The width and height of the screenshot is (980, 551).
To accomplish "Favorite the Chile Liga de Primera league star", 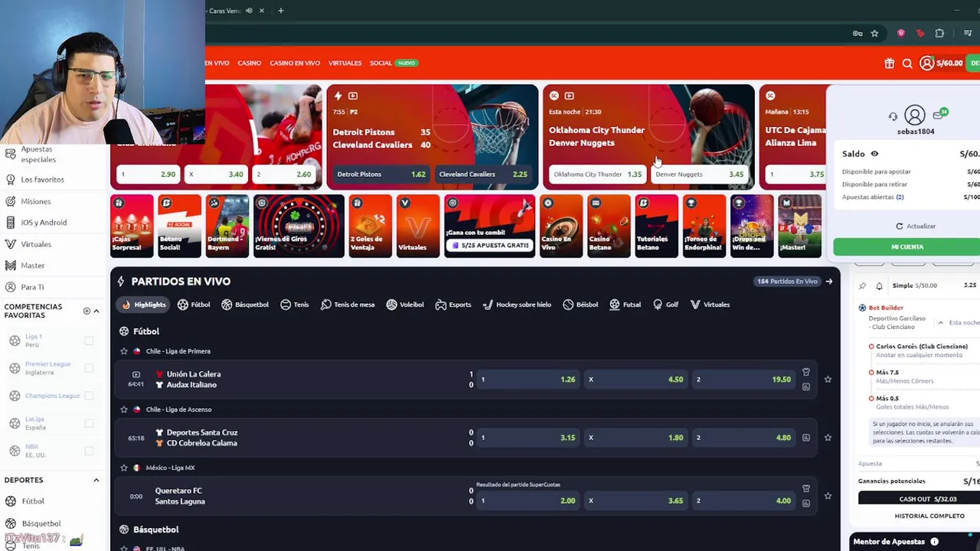I will click(x=124, y=351).
